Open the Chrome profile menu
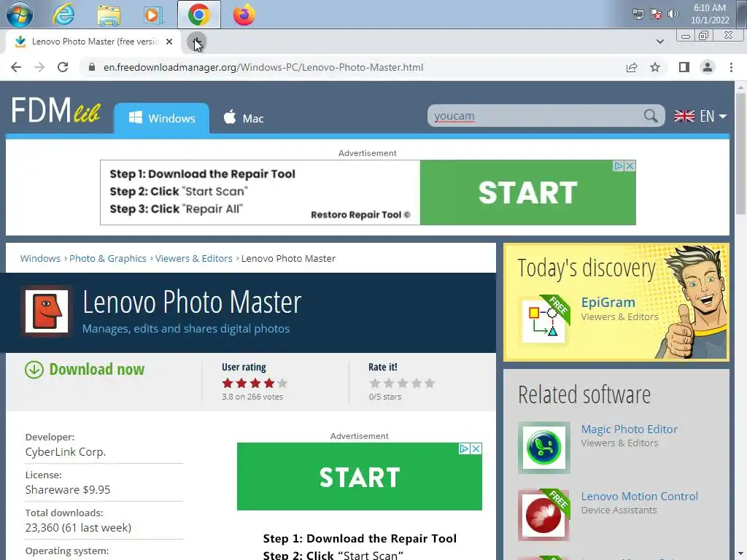Image resolution: width=747 pixels, height=560 pixels. [708, 67]
